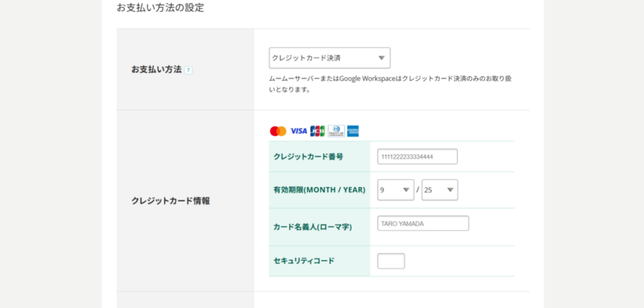The height and width of the screenshot is (308, 644).
Task: Click the Diners Club logo
Action: [336, 131]
